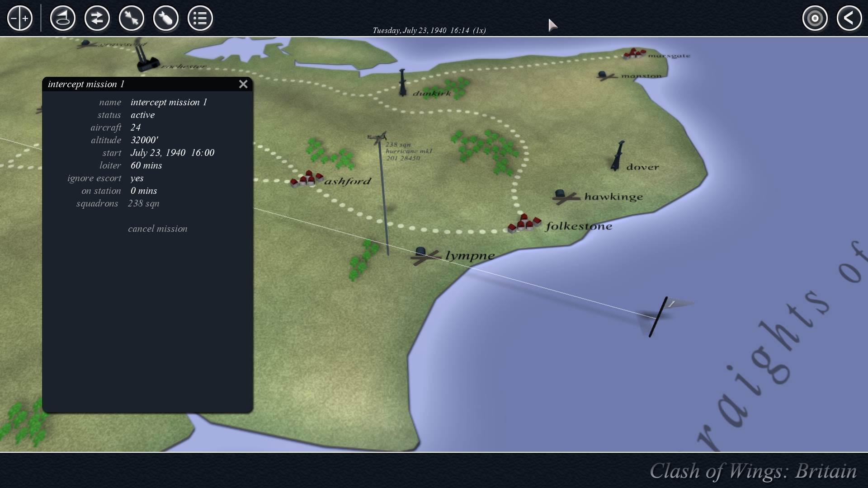
Task: Click the intercept converging arrows icon
Action: [131, 19]
